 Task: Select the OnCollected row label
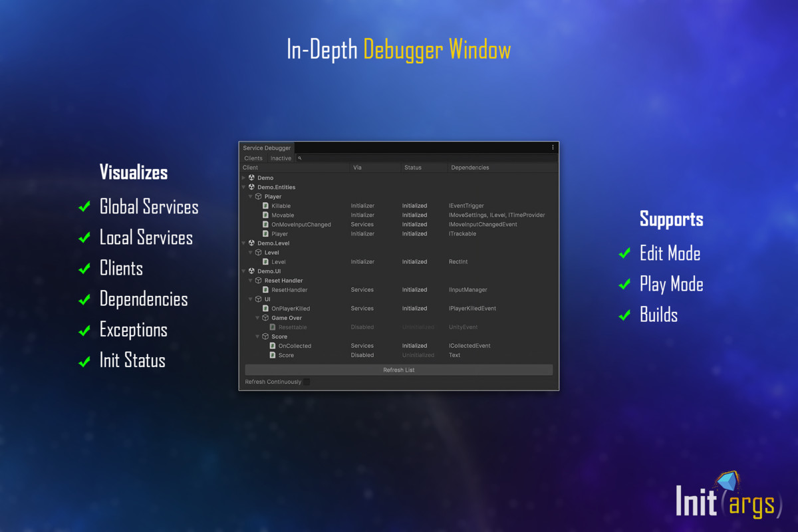(x=295, y=345)
